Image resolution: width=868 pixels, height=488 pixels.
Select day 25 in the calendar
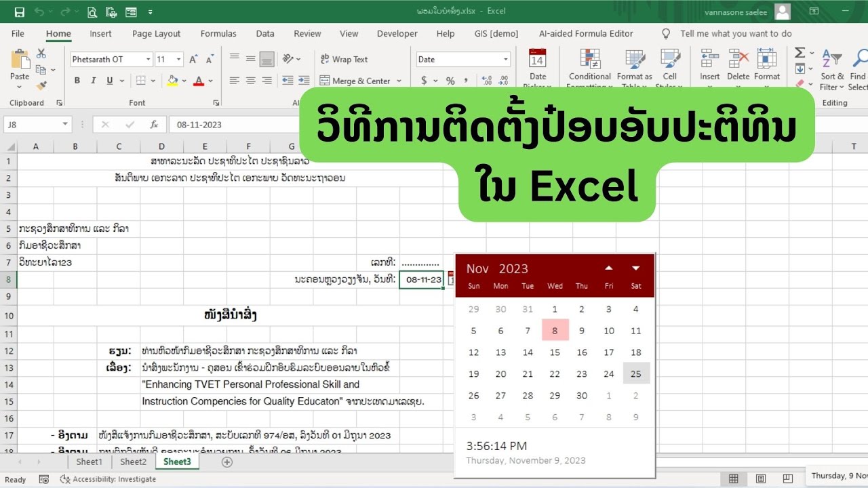636,373
